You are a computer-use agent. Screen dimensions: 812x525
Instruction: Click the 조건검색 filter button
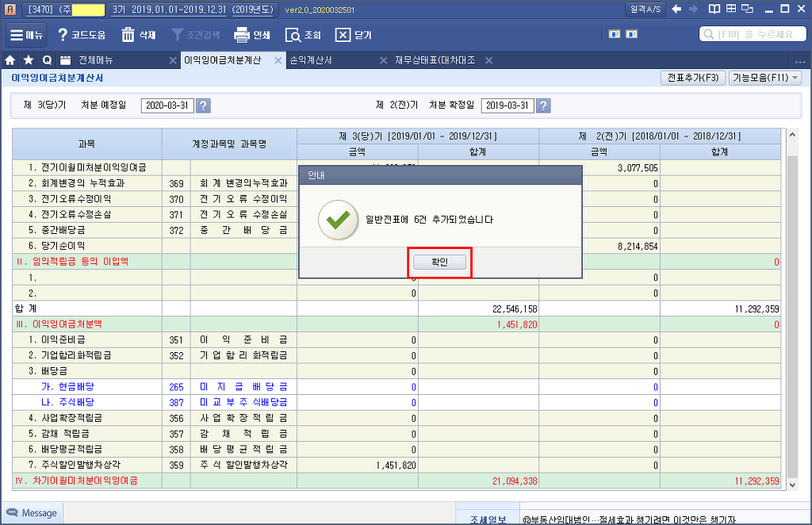[196, 35]
